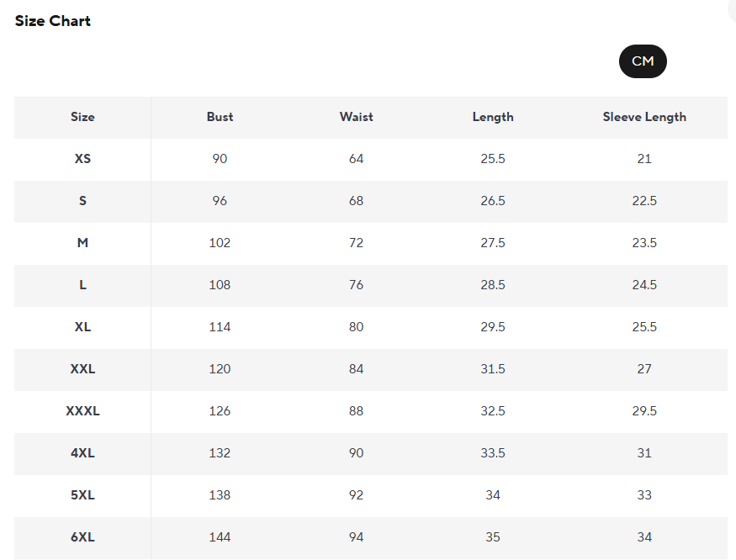Click the Length column header

(493, 117)
